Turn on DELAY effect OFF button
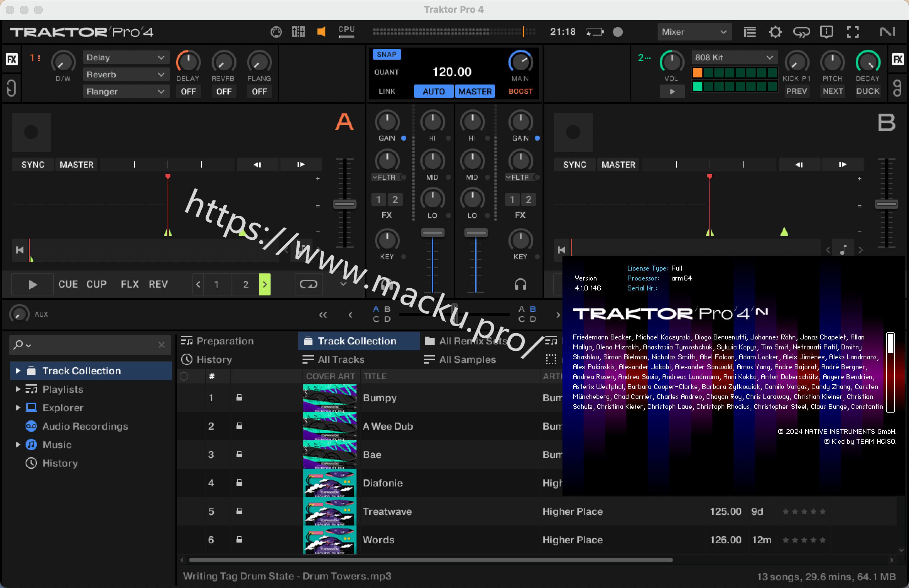Screen dimensions: 909x588 pyautogui.click(x=188, y=92)
